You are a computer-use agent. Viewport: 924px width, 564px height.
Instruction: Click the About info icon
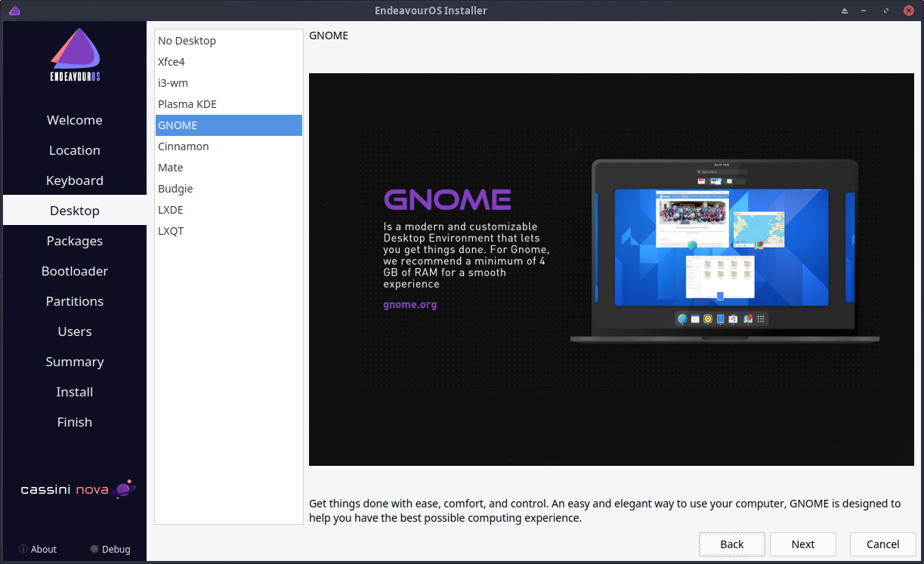pyautogui.click(x=23, y=549)
